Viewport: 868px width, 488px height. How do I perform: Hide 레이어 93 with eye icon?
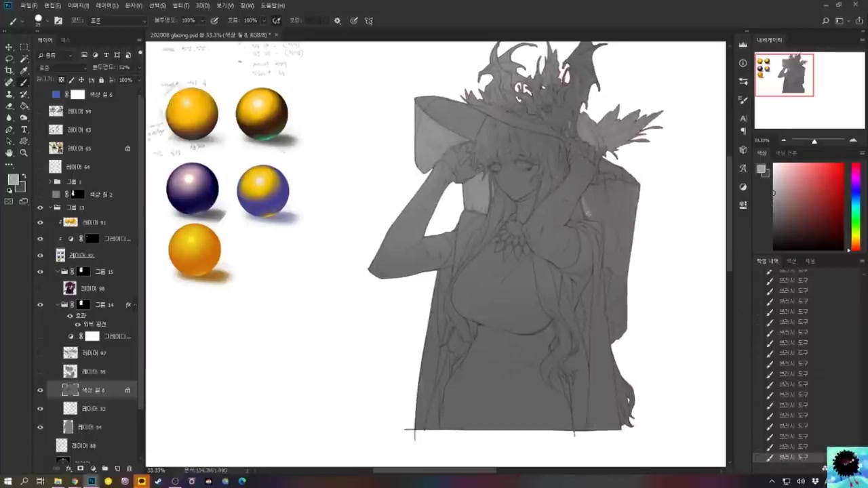click(x=40, y=409)
